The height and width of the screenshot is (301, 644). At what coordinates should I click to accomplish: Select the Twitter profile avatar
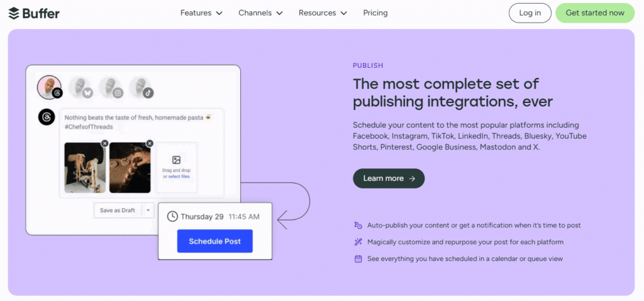80,87
